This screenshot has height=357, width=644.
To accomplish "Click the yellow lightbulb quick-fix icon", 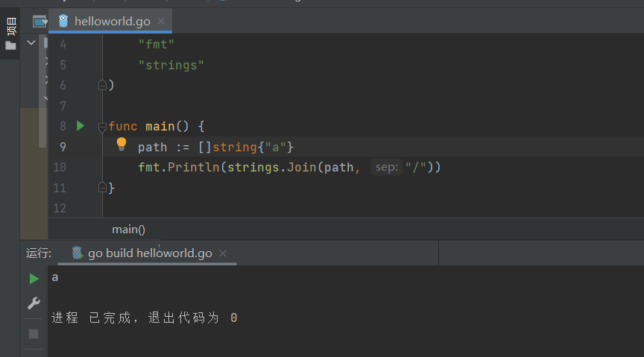I will [121, 145].
